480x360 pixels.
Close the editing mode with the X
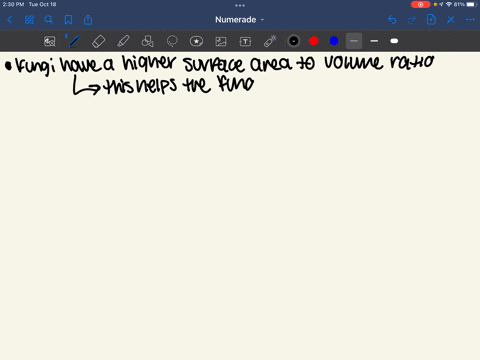point(451,20)
